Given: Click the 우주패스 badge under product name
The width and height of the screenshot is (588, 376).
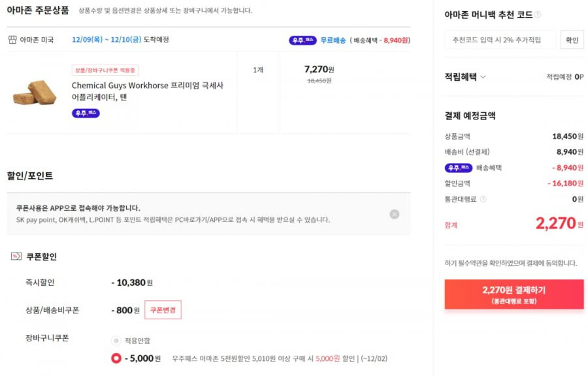Looking at the screenshot, I should point(86,113).
